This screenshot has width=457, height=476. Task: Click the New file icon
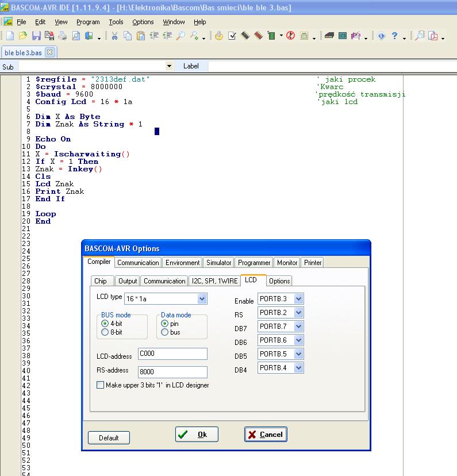10,36
